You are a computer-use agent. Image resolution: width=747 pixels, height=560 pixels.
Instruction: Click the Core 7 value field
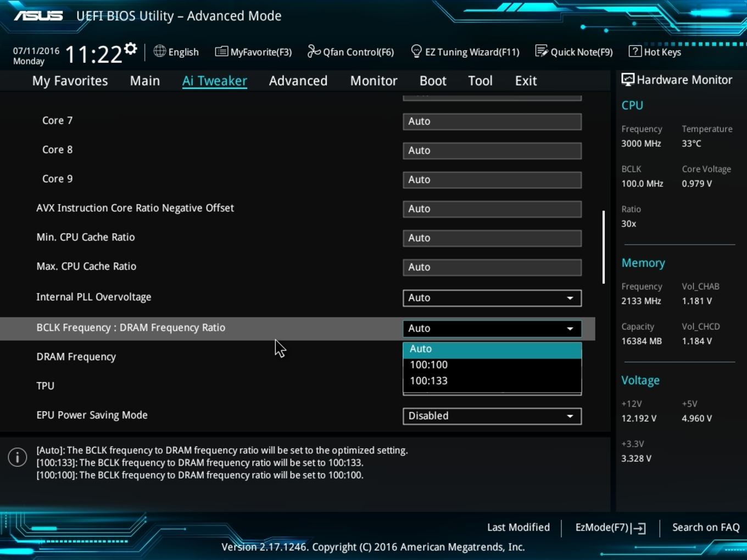(492, 122)
